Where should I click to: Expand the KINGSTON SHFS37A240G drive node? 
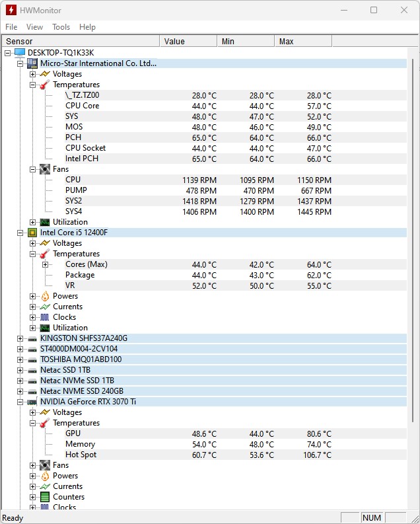20,338
